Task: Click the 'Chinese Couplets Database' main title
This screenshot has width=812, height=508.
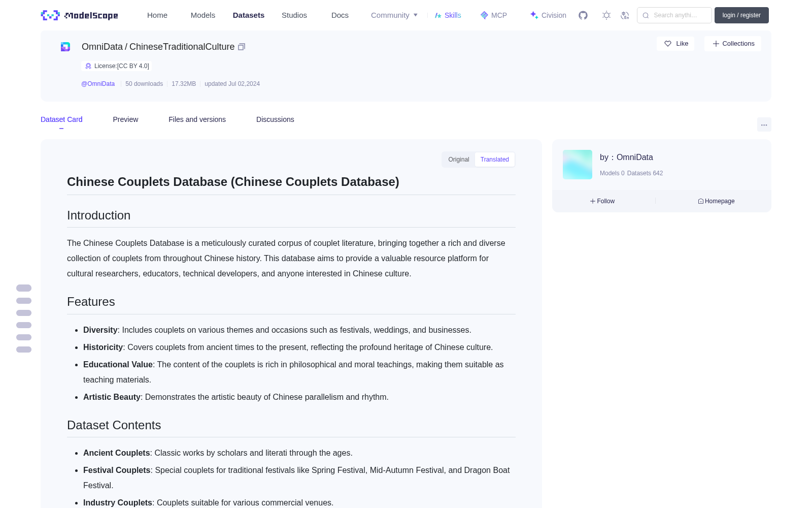Action: [x=233, y=182]
